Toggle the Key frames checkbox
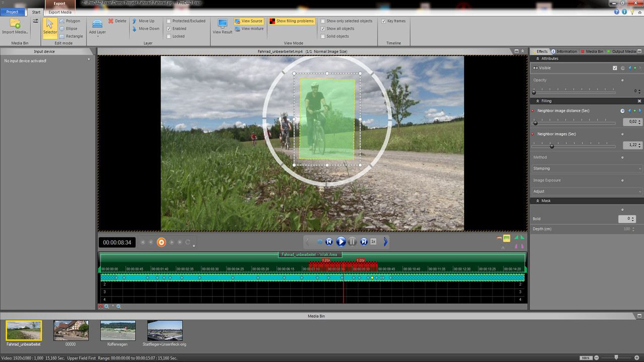The width and height of the screenshot is (644, 362). tap(383, 21)
